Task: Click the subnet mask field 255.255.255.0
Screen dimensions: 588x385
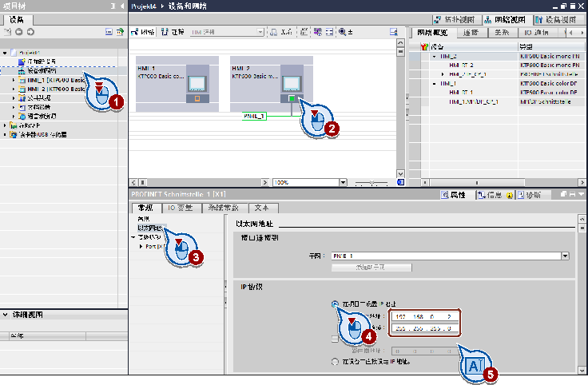Action: [x=424, y=328]
